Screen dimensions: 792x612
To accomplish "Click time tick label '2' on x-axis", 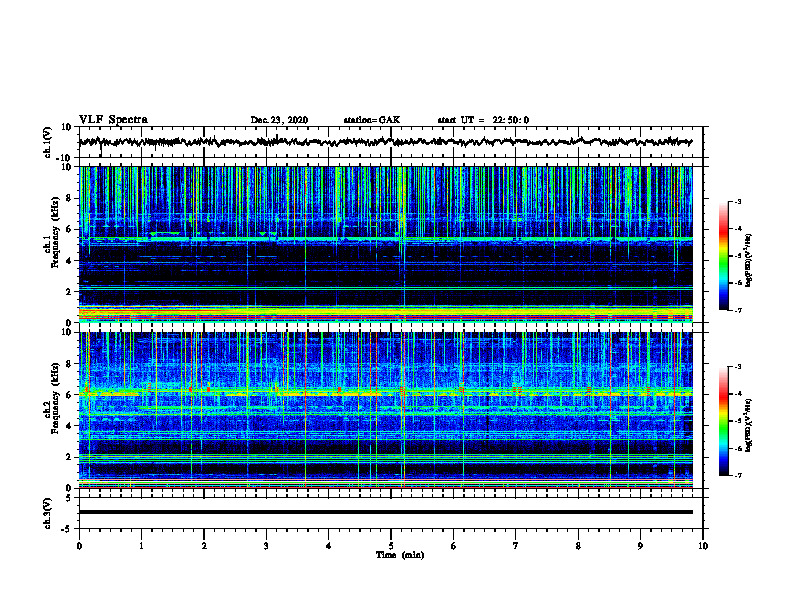I will pos(204,546).
